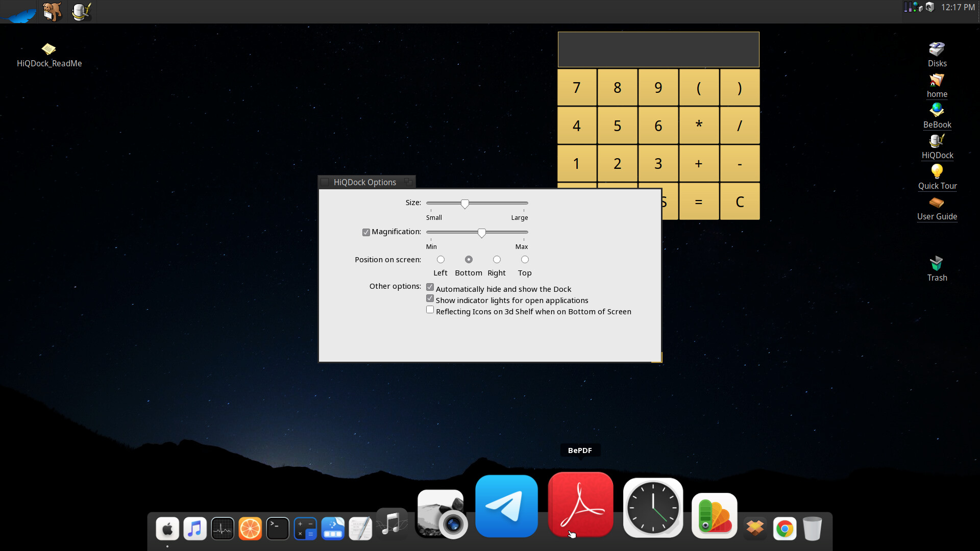The image size is (980, 551).
Task: Click the HiQDock Options window title tab
Action: pos(364,182)
